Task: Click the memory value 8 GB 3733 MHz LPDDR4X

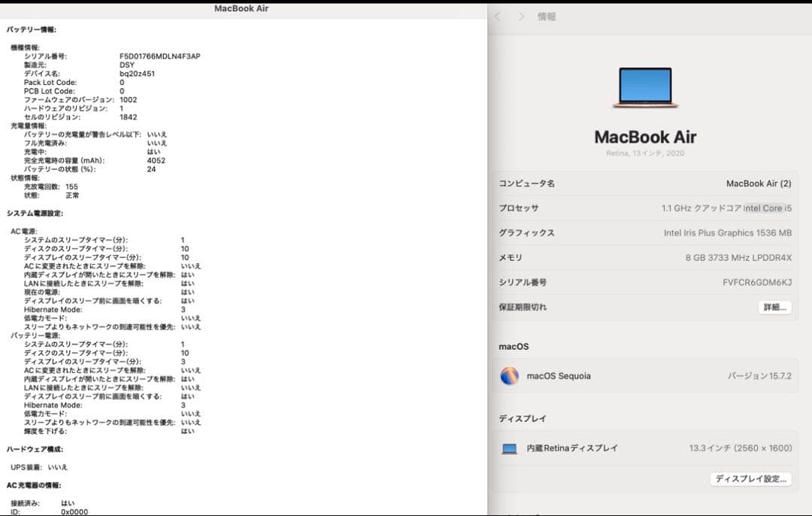Action: tap(738, 257)
